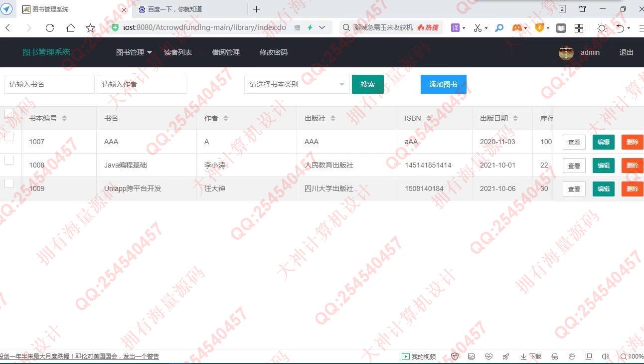Click the purple translate icon
This screenshot has height=364, width=644.
455,28
